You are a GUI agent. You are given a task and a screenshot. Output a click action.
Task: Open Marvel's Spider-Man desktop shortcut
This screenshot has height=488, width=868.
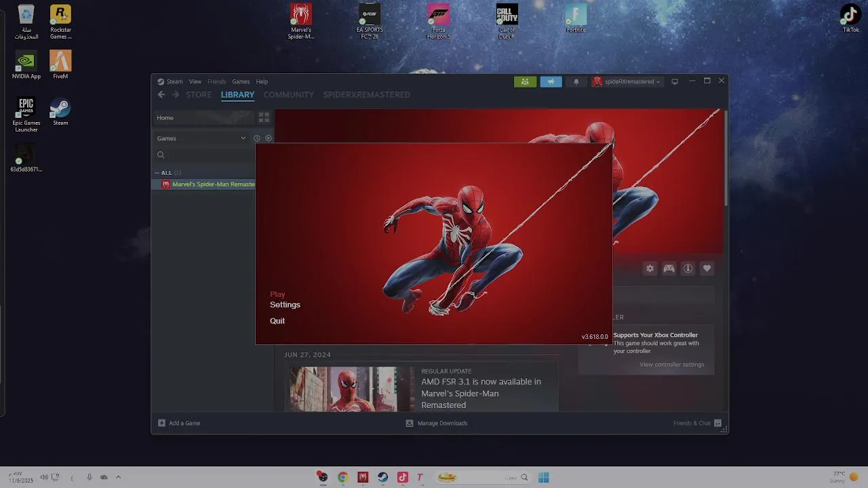(301, 22)
